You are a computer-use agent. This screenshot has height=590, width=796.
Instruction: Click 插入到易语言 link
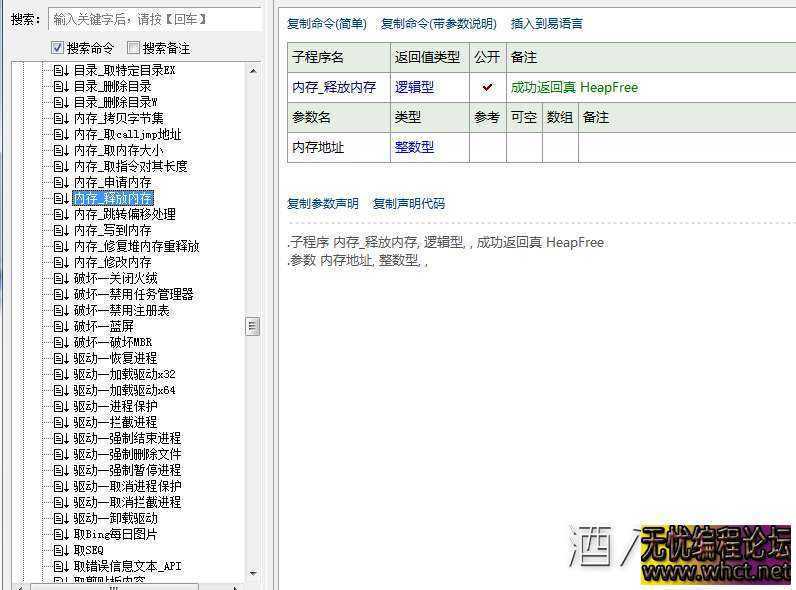[546, 24]
